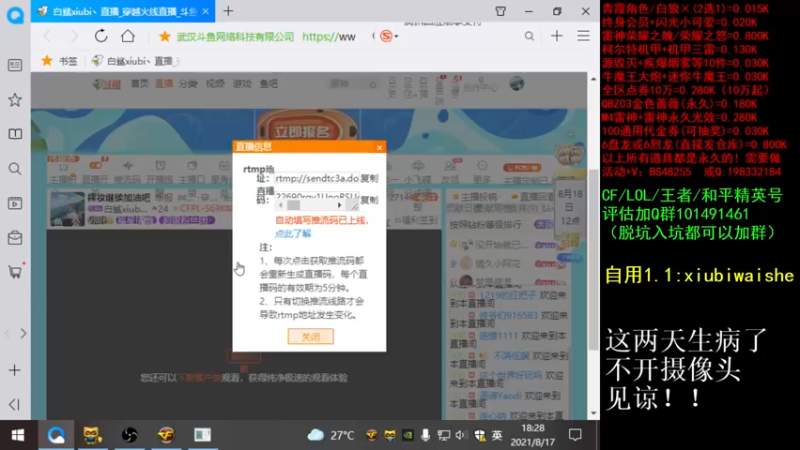Image resolution: width=800 pixels, height=450 pixels.
Task: Click the 立即报名 banner button
Action: [x=303, y=131]
